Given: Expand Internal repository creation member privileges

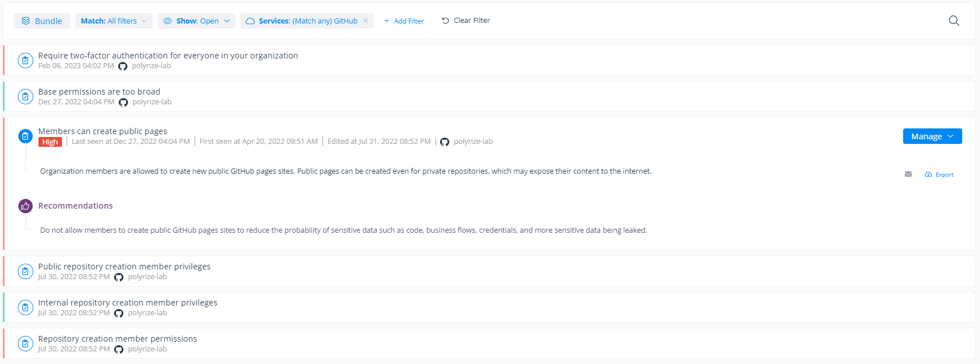Looking at the screenshot, I should pyautogui.click(x=489, y=307).
